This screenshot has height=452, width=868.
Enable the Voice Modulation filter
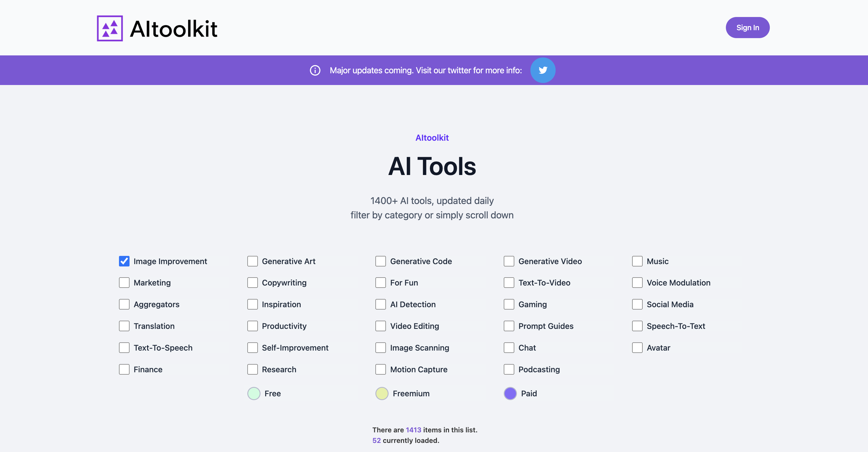tap(637, 283)
